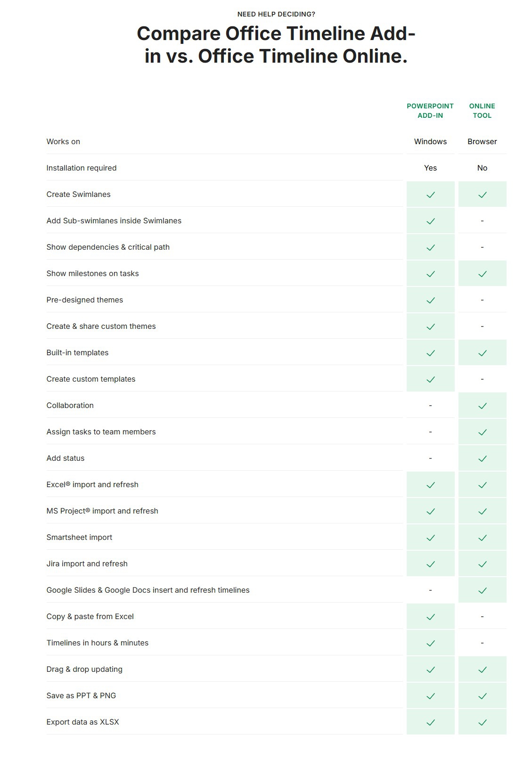Click the Smartsheet import row label
The image size is (532, 775).
pyautogui.click(x=79, y=538)
